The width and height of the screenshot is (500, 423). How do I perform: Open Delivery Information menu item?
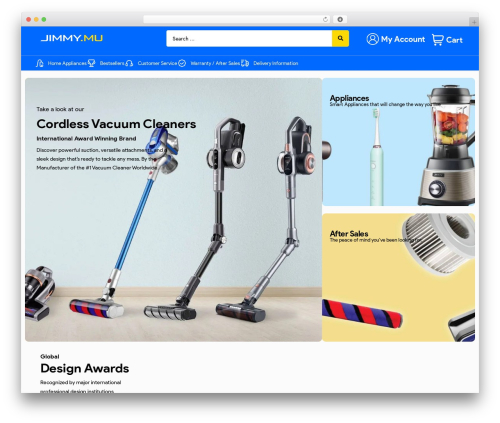(276, 63)
